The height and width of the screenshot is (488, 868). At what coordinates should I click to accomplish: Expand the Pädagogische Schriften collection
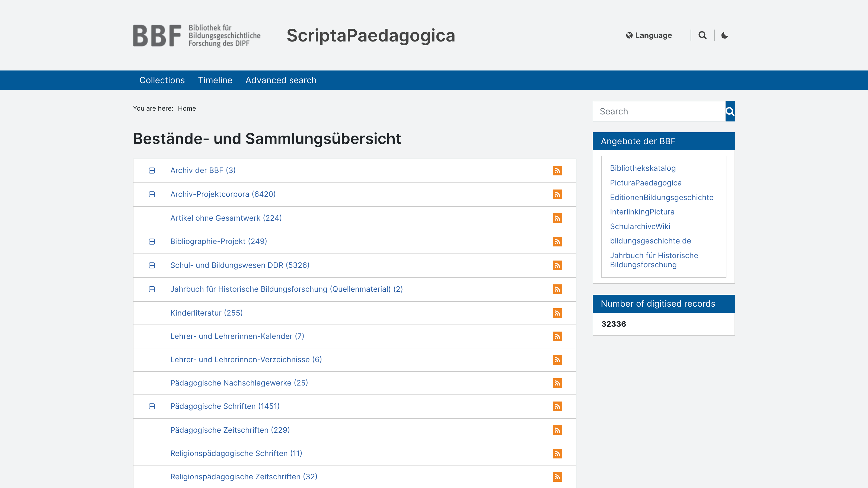pos(152,406)
